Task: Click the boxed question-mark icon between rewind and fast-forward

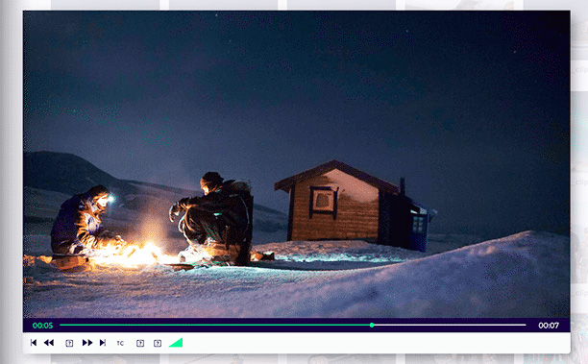Action: (69, 343)
